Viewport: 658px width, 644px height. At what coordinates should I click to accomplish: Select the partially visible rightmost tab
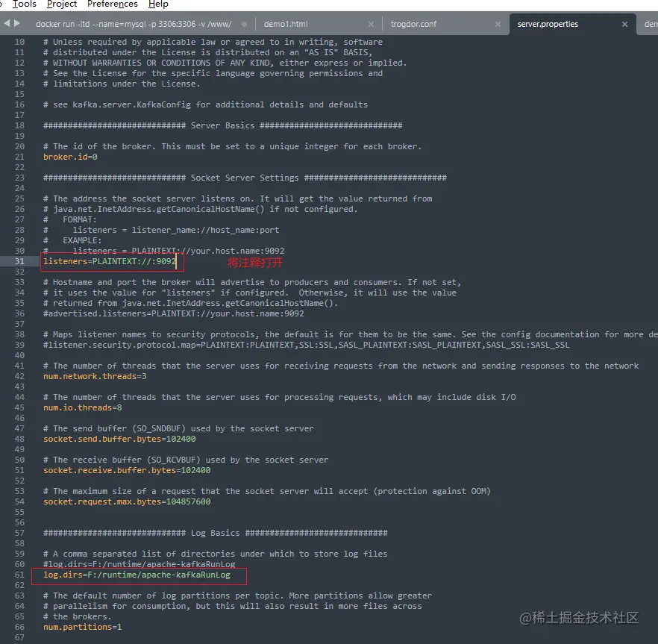click(650, 23)
